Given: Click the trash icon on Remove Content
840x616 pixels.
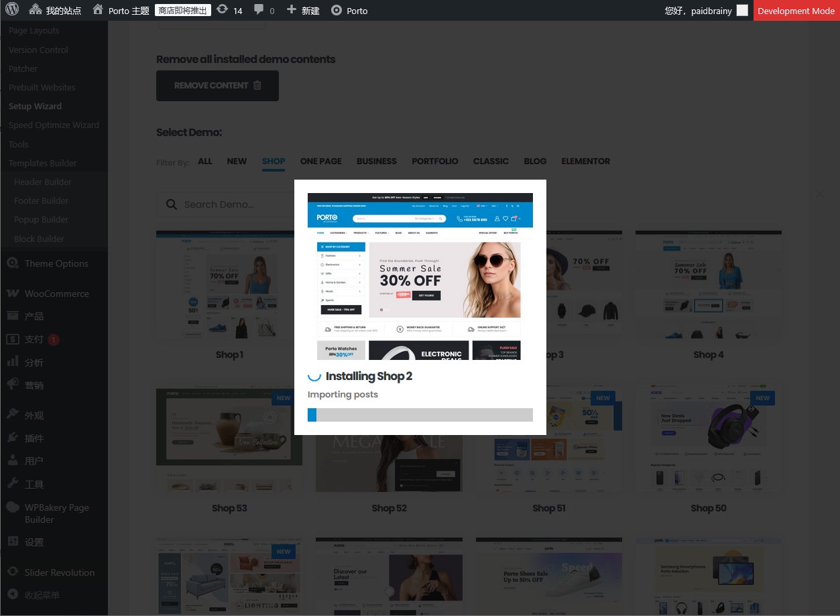Looking at the screenshot, I should (257, 86).
